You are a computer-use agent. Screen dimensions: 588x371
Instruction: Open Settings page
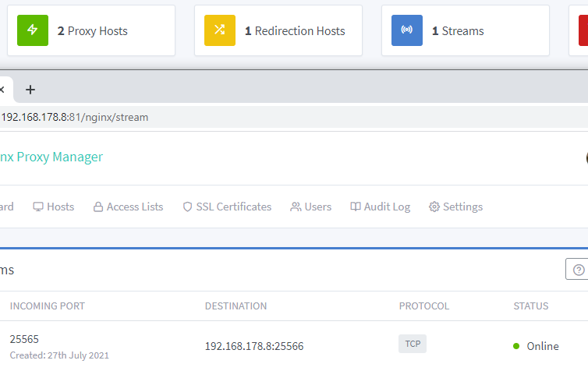tap(455, 207)
